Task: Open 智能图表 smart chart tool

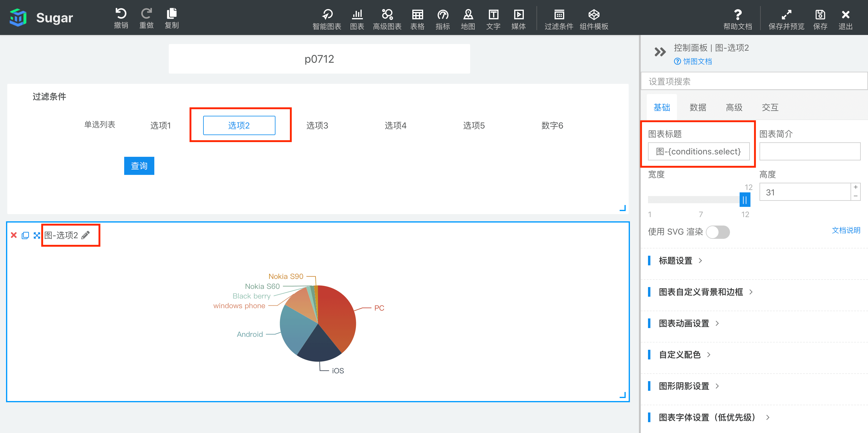Action: point(326,19)
